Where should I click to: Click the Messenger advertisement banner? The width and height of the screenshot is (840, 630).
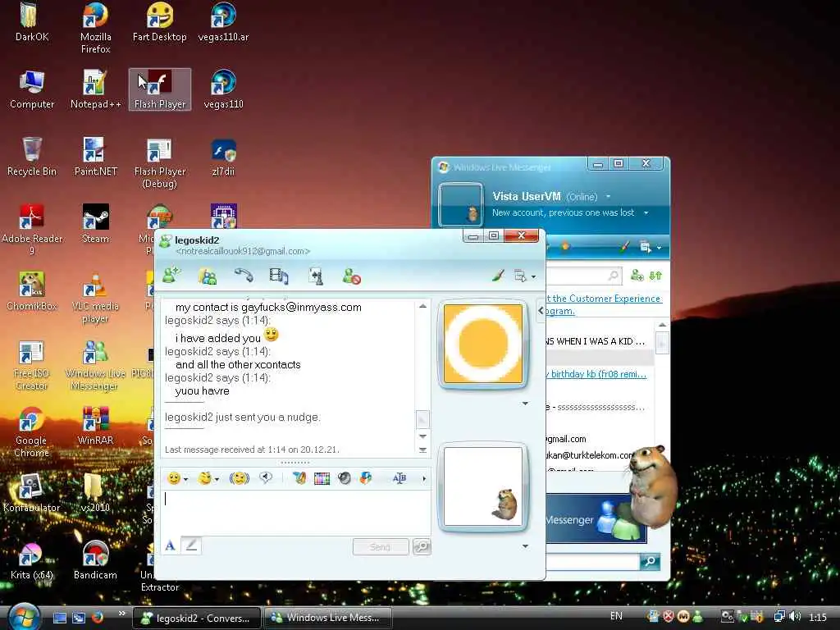click(596, 519)
